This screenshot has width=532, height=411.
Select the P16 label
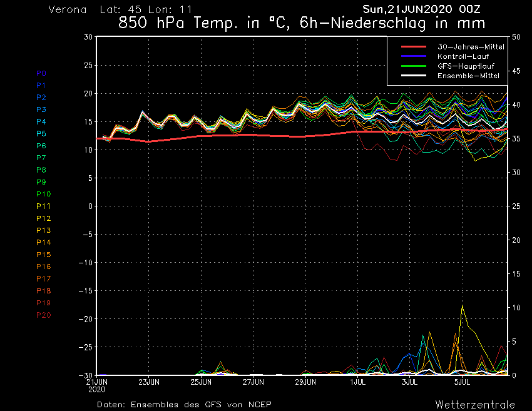point(43,266)
